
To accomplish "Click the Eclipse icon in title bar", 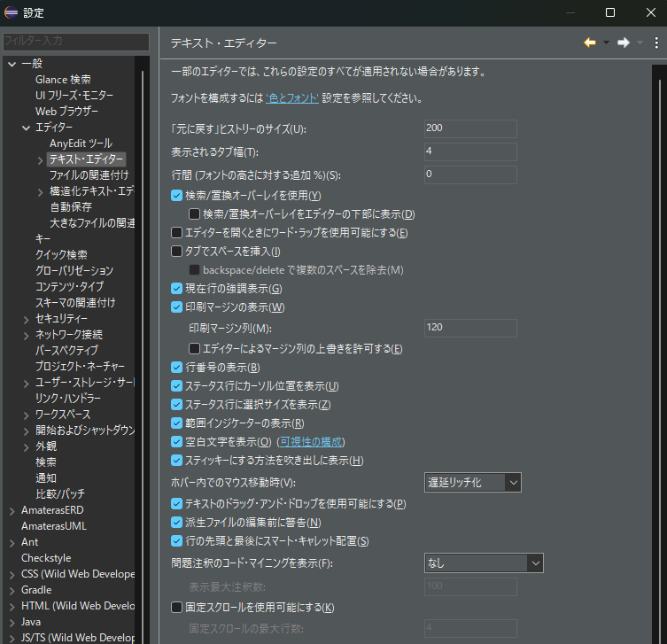I will point(11,12).
